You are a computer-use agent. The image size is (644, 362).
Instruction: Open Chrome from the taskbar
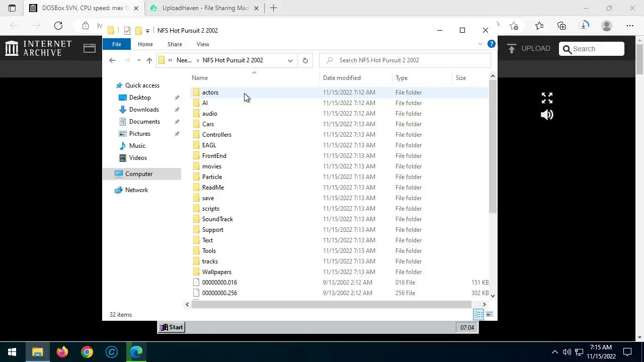87,352
